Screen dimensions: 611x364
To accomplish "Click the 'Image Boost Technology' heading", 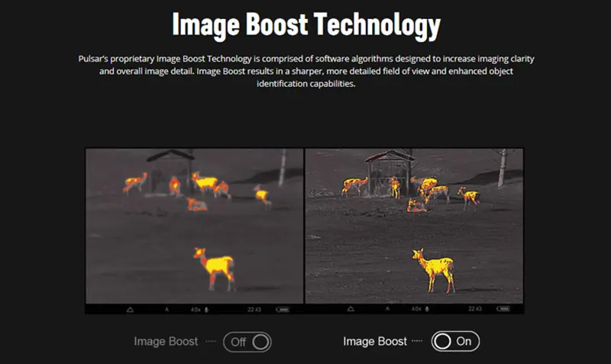I will point(306,25).
